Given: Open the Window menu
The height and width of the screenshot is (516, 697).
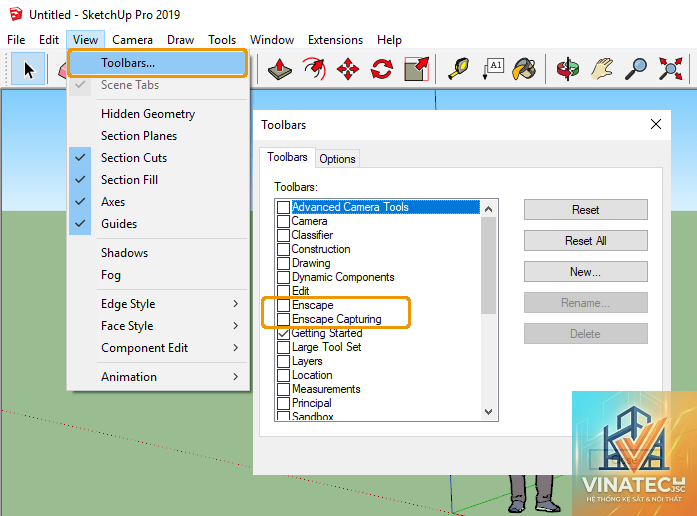Looking at the screenshot, I should coord(272,40).
